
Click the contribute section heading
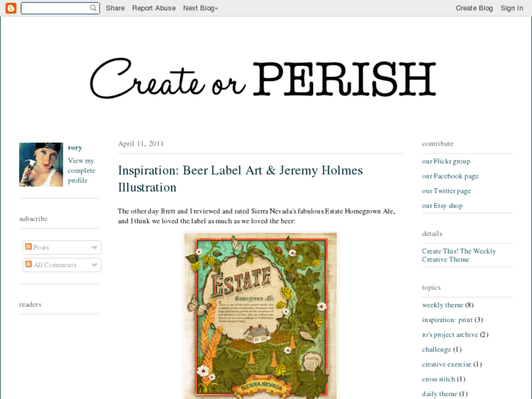point(438,143)
